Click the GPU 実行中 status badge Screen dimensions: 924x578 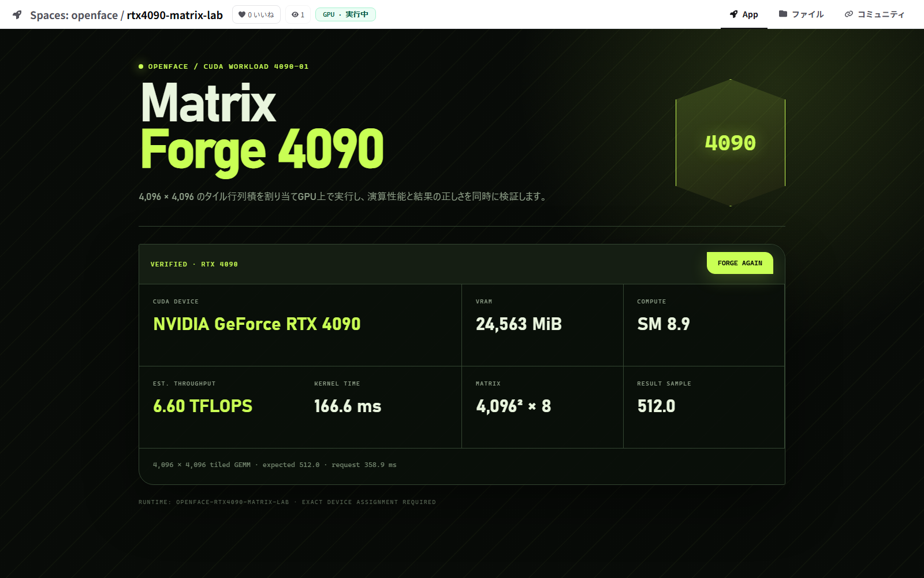345,14
